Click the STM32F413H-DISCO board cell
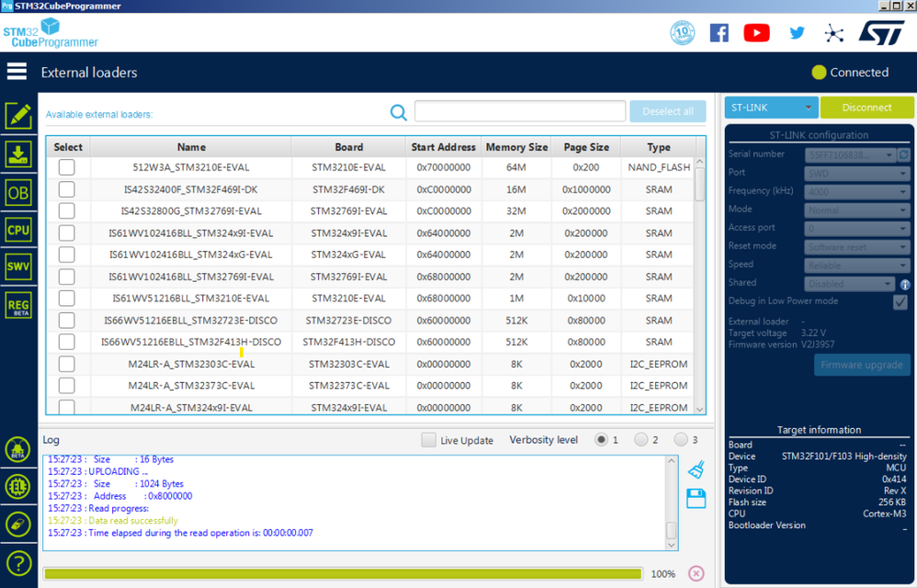 (x=348, y=342)
